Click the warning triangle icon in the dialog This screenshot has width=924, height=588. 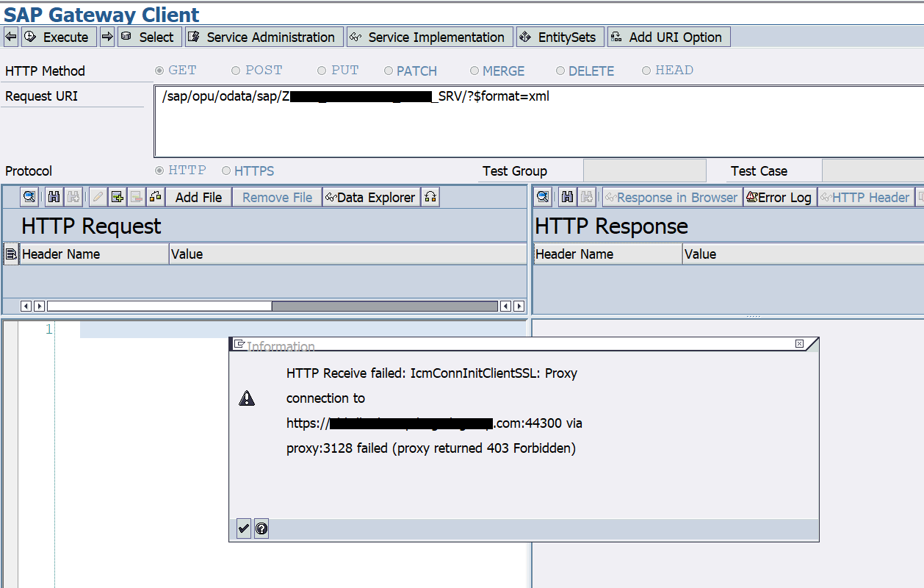[x=247, y=398]
